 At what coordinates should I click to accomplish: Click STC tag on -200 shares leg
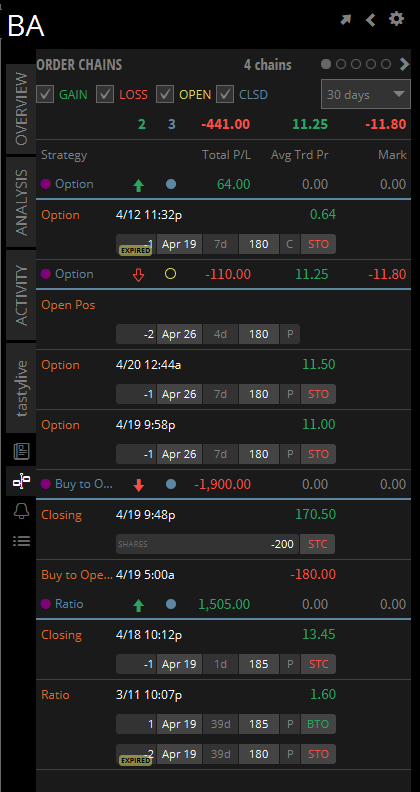318,544
